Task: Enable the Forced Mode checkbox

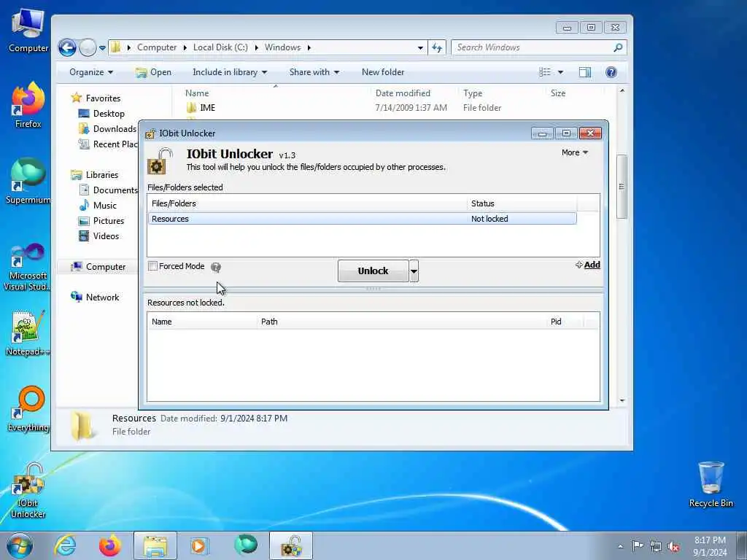Action: pyautogui.click(x=152, y=266)
